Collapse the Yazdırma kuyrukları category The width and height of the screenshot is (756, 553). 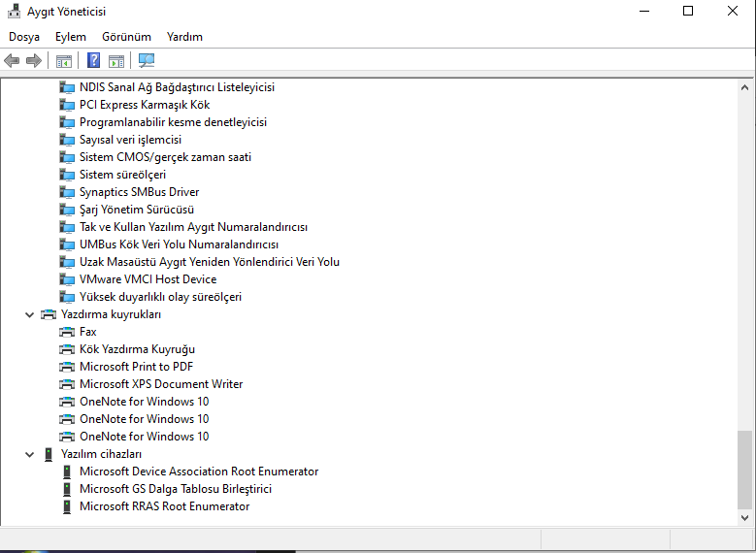pos(29,315)
